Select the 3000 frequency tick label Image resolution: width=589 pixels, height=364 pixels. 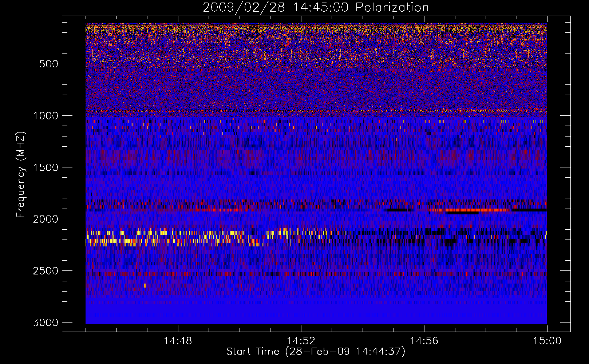(46, 323)
